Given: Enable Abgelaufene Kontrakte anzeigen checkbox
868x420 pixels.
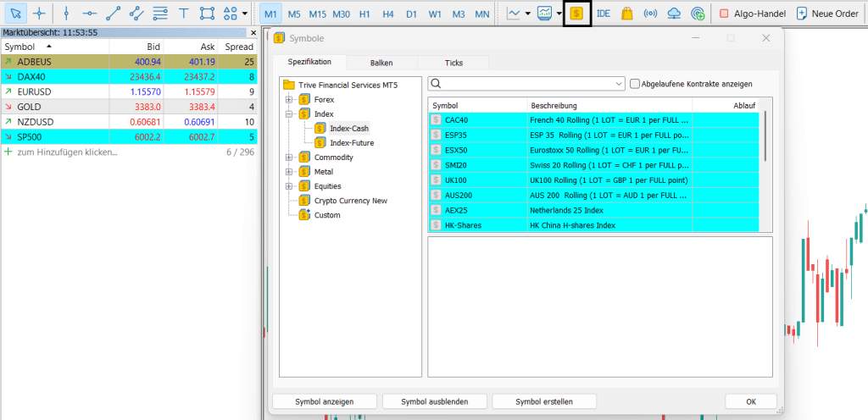Looking at the screenshot, I should click(635, 84).
